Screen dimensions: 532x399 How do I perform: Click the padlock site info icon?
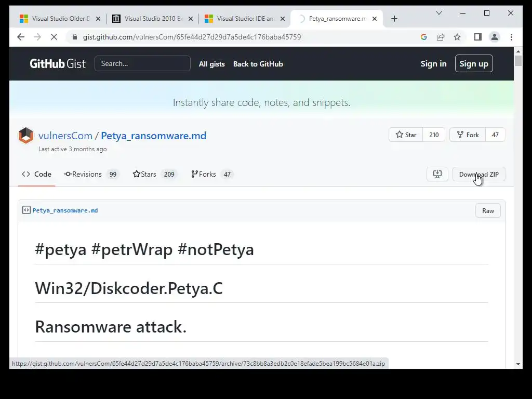click(x=75, y=37)
